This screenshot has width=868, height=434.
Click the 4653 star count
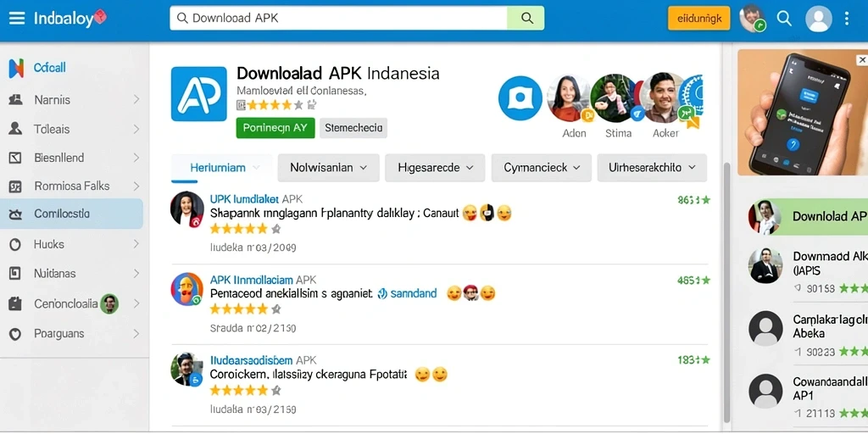(x=693, y=281)
